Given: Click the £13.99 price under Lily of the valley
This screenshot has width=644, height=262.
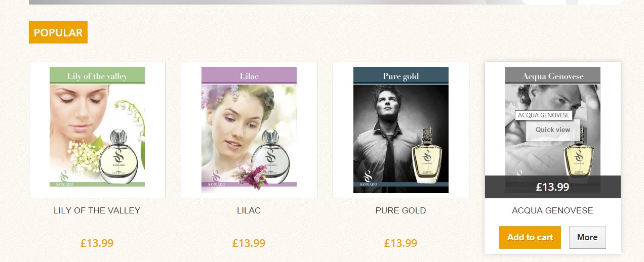Looking at the screenshot, I should point(97,243).
